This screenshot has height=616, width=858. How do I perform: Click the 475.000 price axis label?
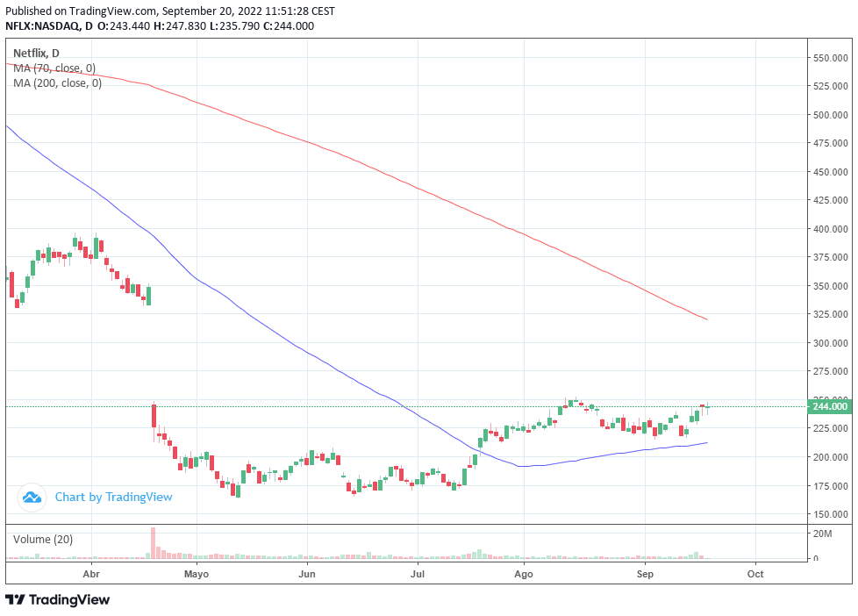[830, 143]
